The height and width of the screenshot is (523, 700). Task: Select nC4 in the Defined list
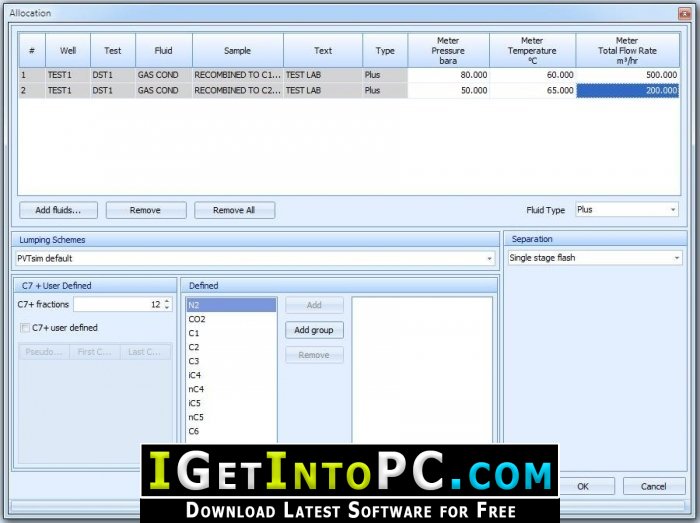coord(231,389)
